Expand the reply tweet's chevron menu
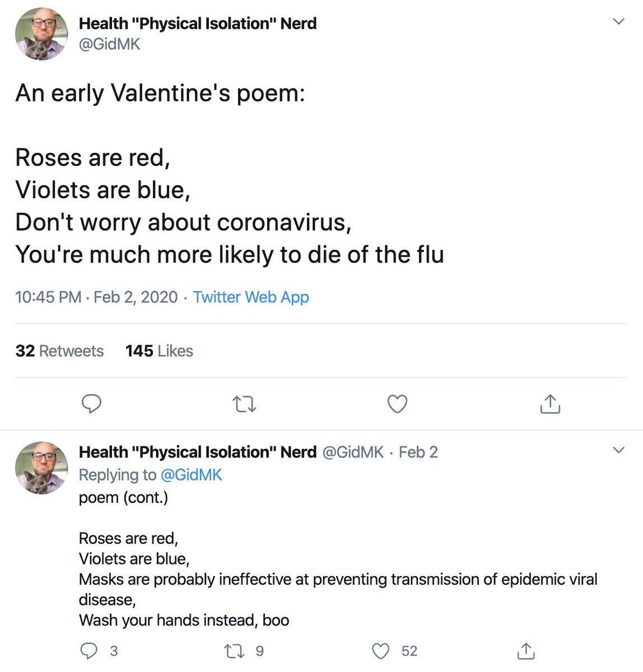The image size is (643, 672). pyautogui.click(x=618, y=450)
